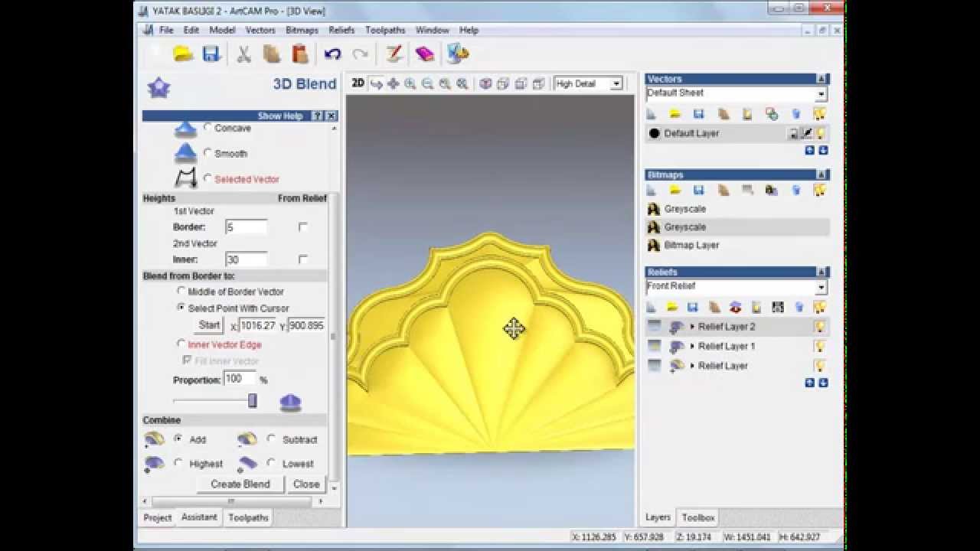This screenshot has height=551, width=980.
Task: Toggle visibility of Relief Layer 1
Action: coord(820,346)
